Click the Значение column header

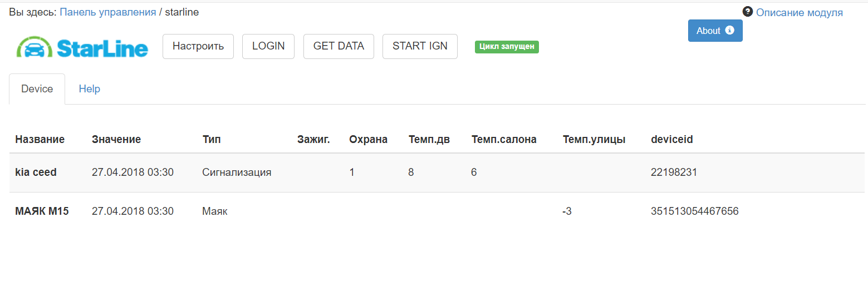(x=116, y=140)
